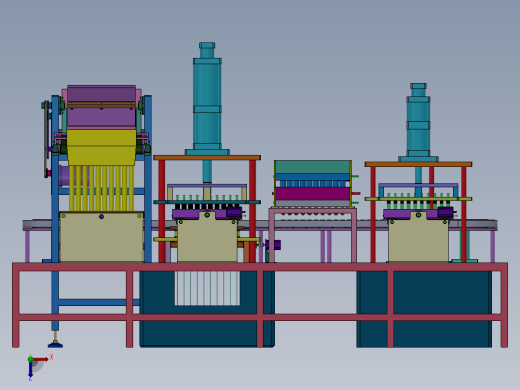This screenshot has height=390, width=520.
Task: Select the small purple motor beside pink frame
Action: point(273,245)
